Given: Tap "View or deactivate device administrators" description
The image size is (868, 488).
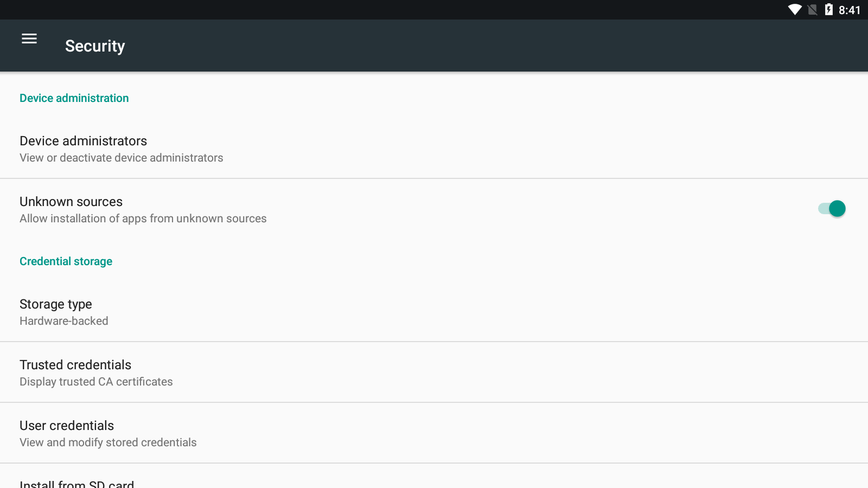Looking at the screenshot, I should (x=122, y=158).
